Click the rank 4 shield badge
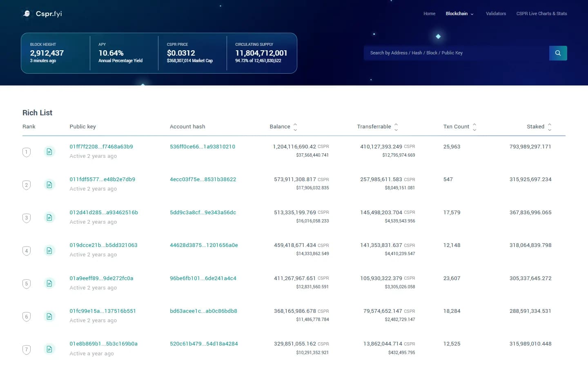The width and height of the screenshot is (588, 368). tap(27, 251)
